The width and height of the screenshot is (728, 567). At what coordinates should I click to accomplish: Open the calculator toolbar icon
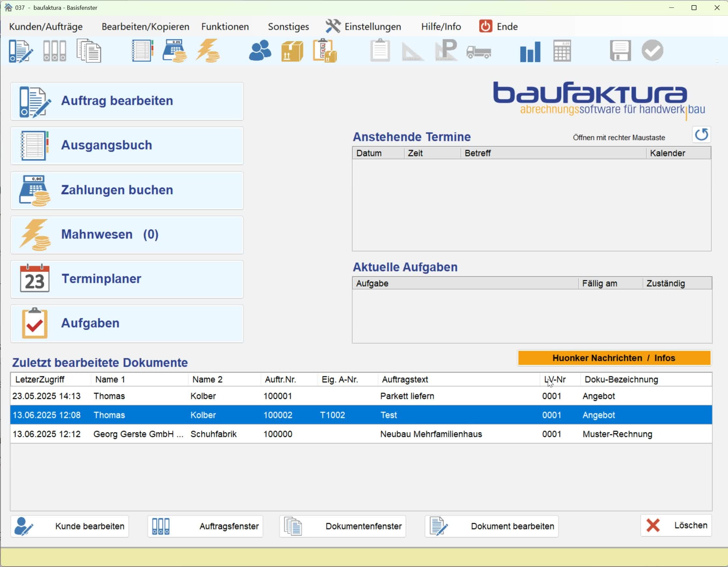(562, 51)
